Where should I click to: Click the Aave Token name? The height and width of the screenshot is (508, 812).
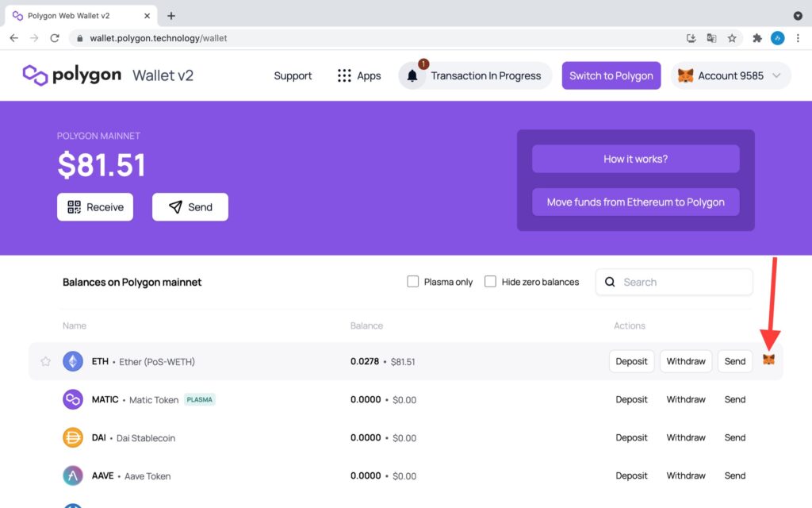[x=147, y=476]
